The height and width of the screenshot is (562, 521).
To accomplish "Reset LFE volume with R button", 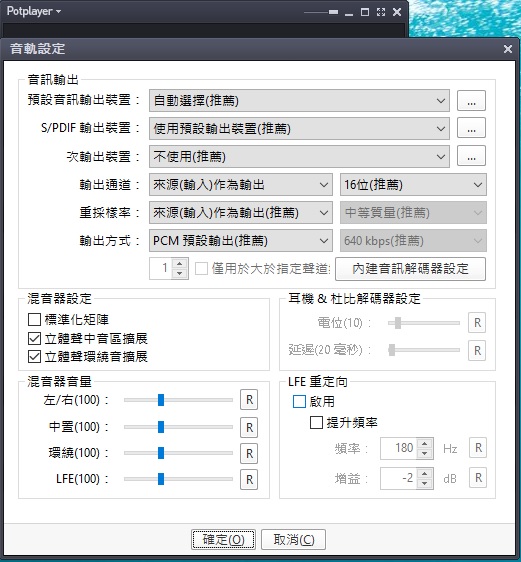I will [249, 480].
